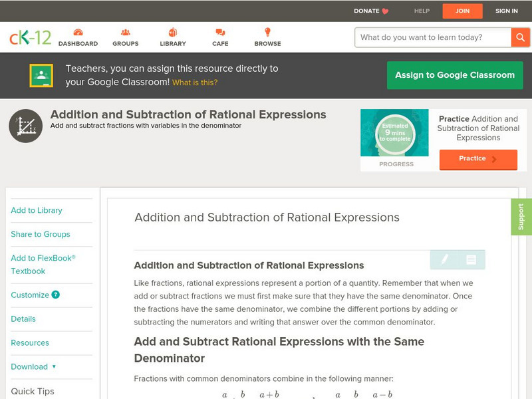Open the "What is this?" link
Screen dimensions: 532x399
pyautogui.click(x=195, y=82)
